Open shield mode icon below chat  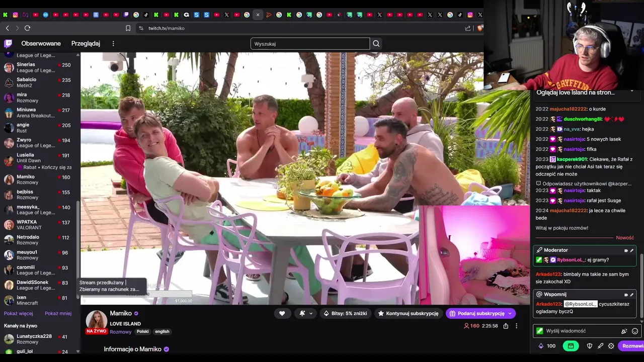[x=590, y=346]
